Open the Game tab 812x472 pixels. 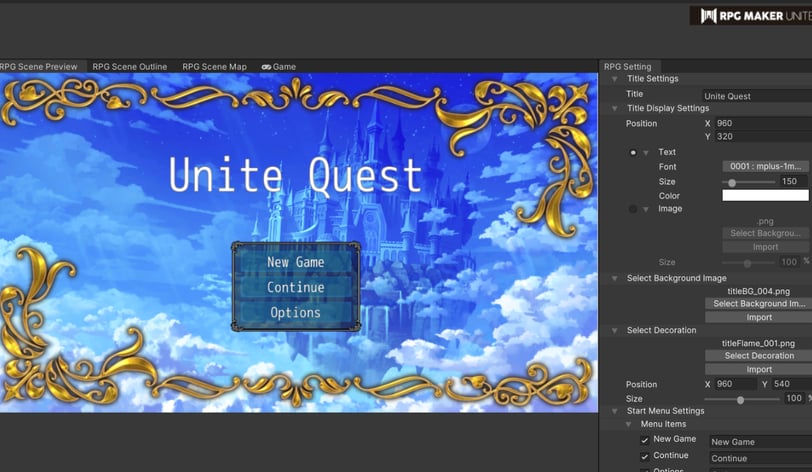[279, 67]
